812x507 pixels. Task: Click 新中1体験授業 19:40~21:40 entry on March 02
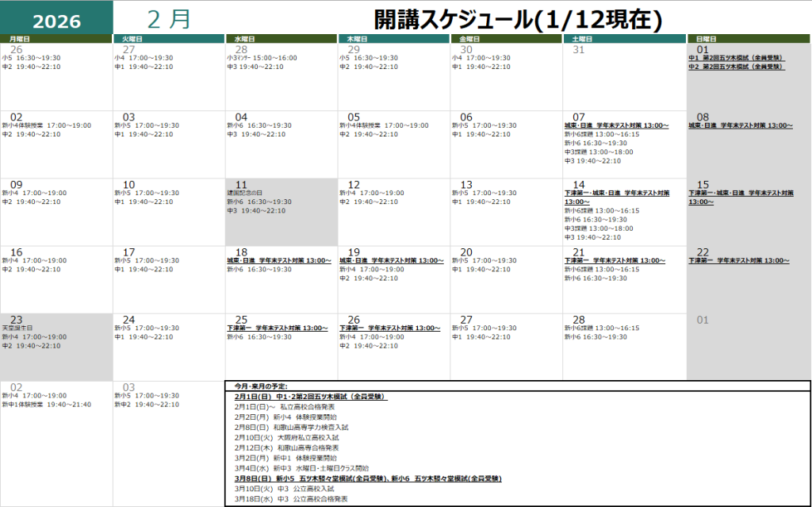point(46,405)
